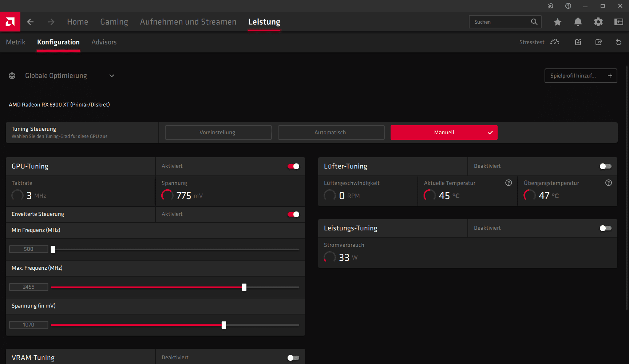Select the Konfiguration subtab

pyautogui.click(x=58, y=42)
